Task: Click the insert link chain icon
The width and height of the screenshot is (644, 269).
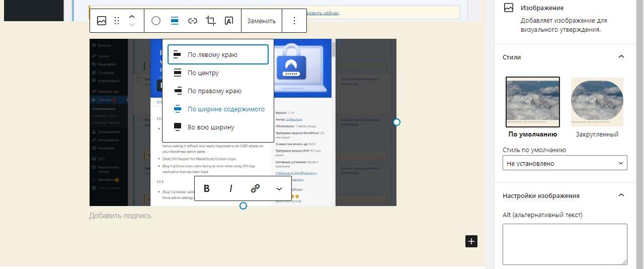Action: click(x=192, y=21)
